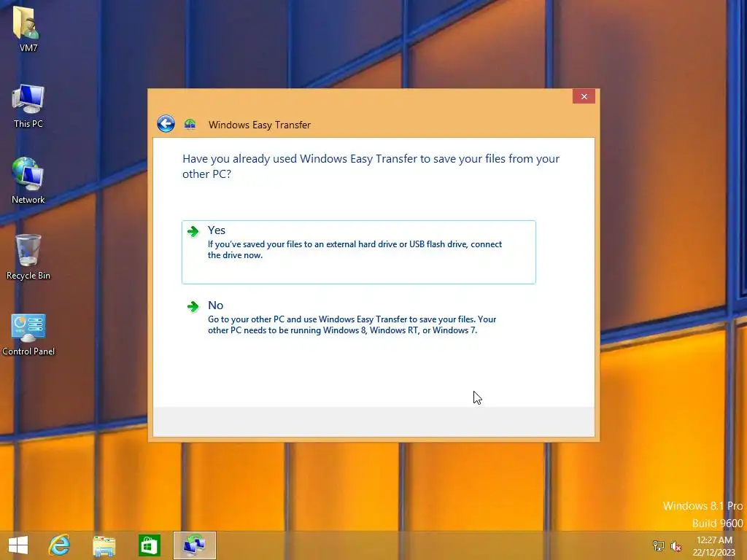Click the Windows Easy Transfer title icon
The height and width of the screenshot is (560, 747).
[x=190, y=125]
